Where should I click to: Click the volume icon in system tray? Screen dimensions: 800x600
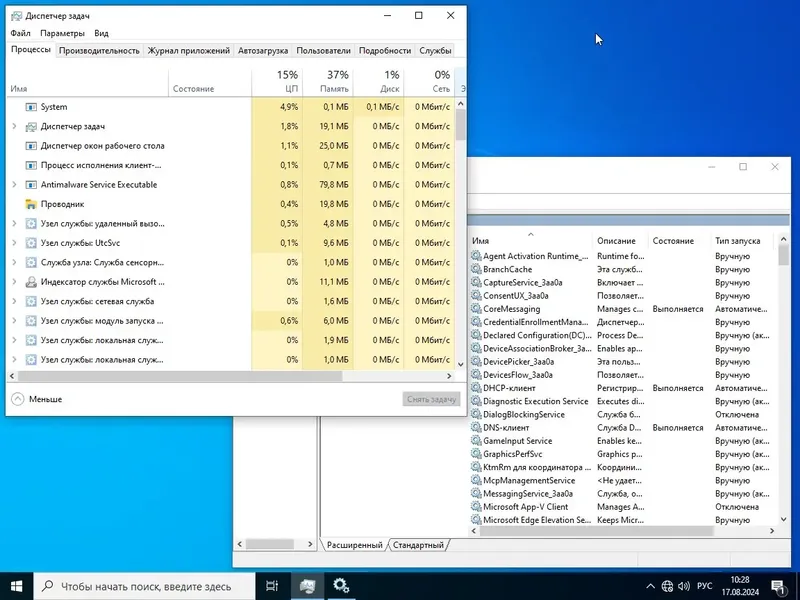point(685,587)
